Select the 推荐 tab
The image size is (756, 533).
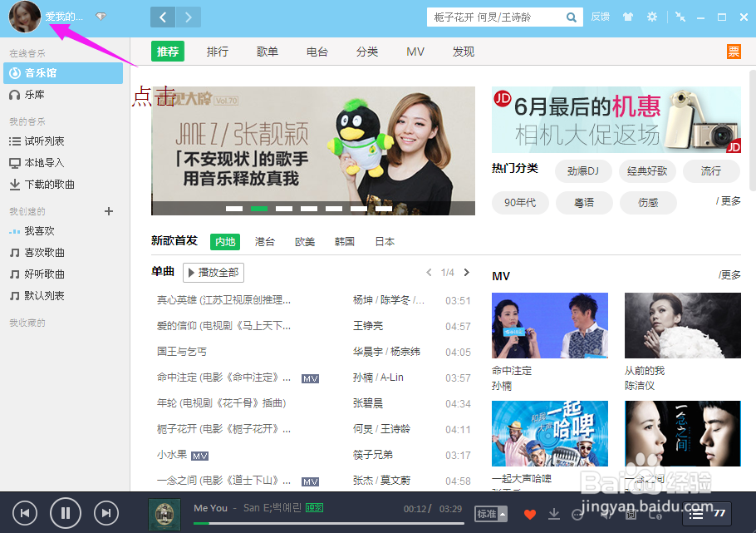(168, 52)
